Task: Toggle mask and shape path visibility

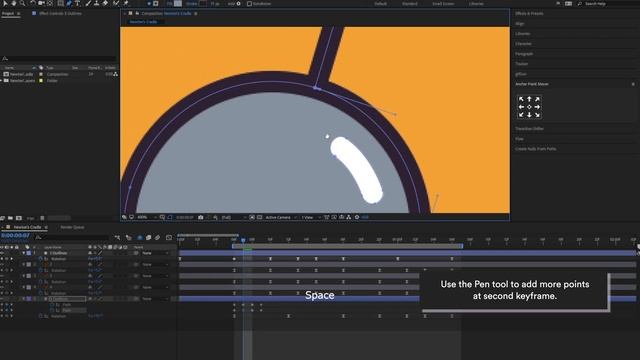Action: (170, 218)
